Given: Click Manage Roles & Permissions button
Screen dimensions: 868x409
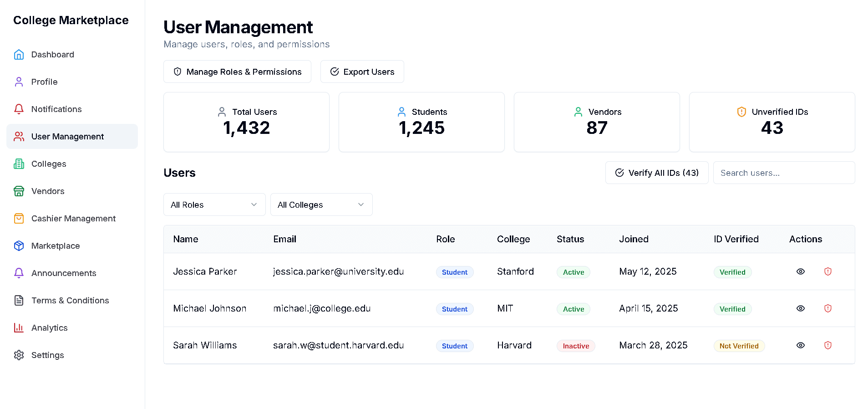Looking at the screenshot, I should pyautogui.click(x=237, y=72).
